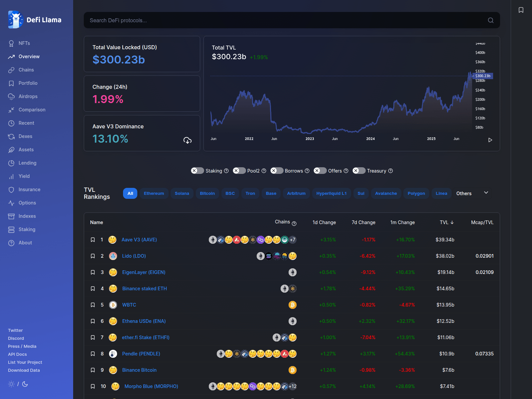Screen dimensions: 532x399
Task: Download the Aave V3 dominance data
Action: coord(188,140)
